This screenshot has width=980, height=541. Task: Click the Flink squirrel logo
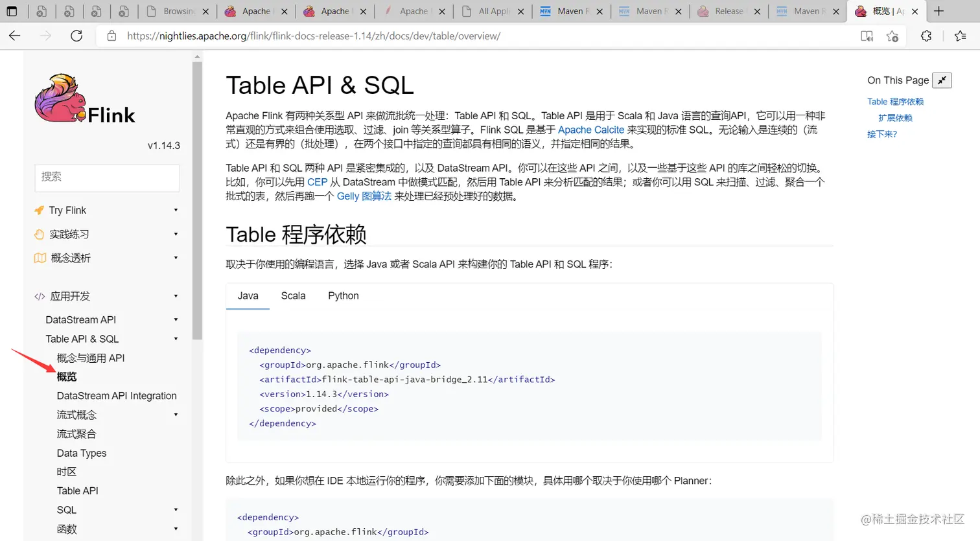click(x=84, y=98)
